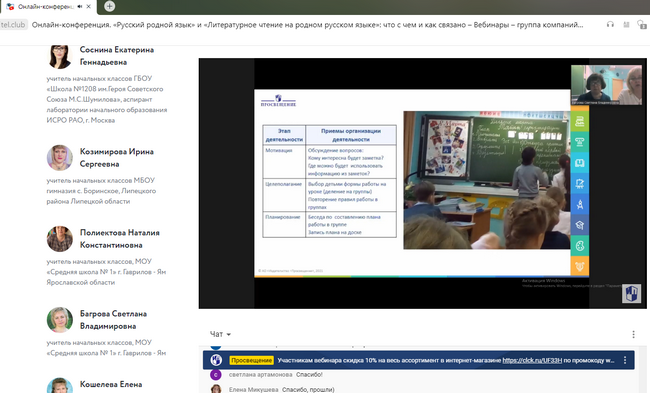Click the name Кошелева Елена
Viewport: 650px width, 393px height.
point(111,384)
